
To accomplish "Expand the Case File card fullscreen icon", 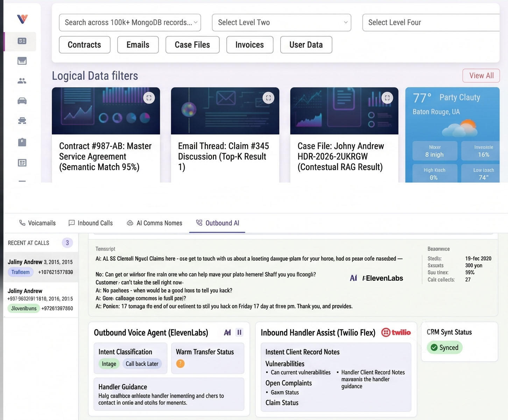I will point(387,98).
